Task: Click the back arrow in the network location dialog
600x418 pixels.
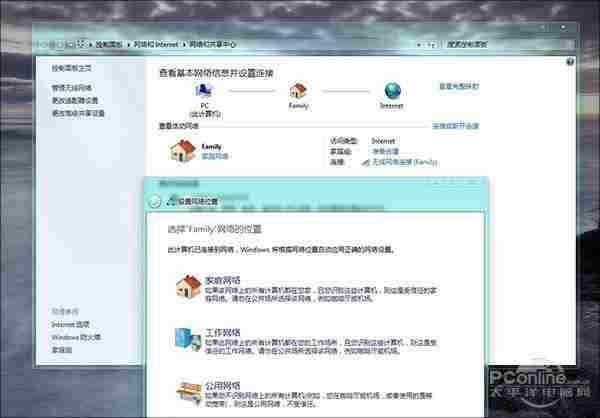Action: (x=155, y=201)
